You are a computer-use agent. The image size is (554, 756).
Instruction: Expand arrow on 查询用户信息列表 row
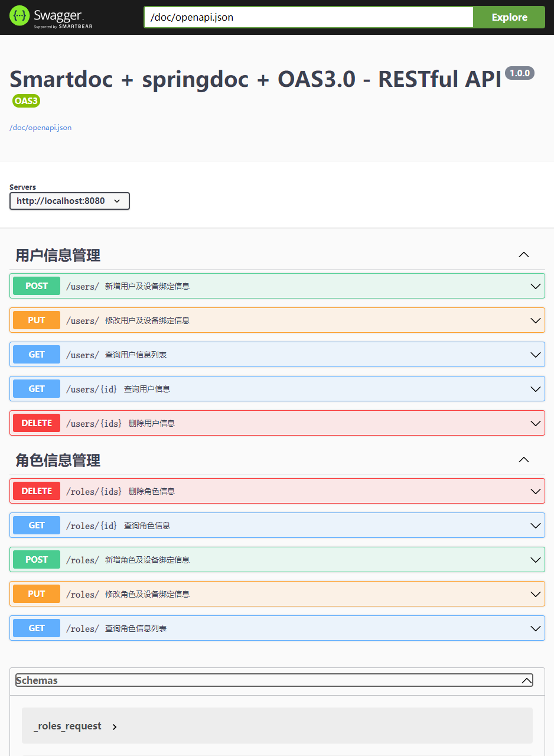pos(536,355)
